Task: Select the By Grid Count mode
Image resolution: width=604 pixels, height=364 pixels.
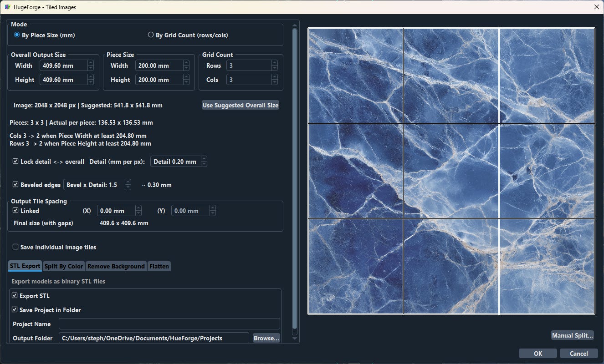Action: (150, 35)
